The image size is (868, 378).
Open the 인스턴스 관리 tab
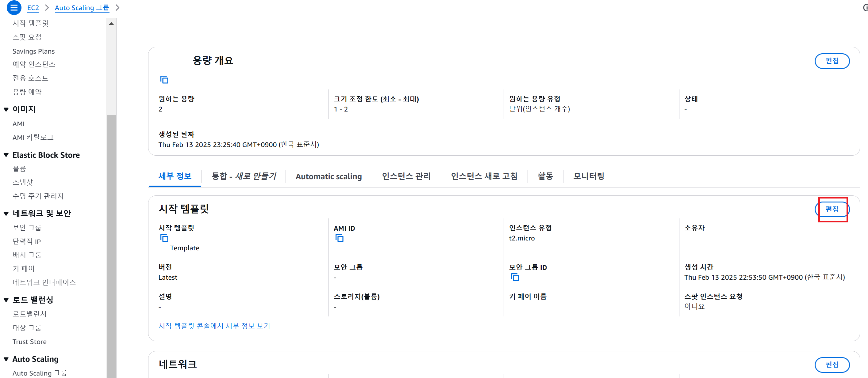point(406,176)
